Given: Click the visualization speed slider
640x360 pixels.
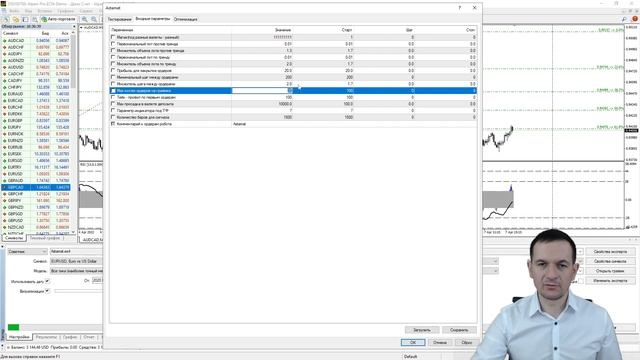Looking at the screenshot, I should point(78,291).
